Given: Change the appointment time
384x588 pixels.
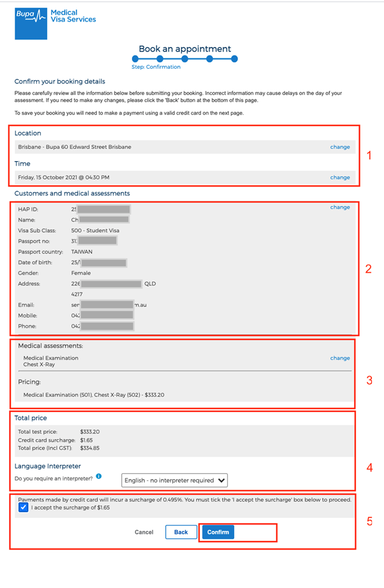Looking at the screenshot, I should pyautogui.click(x=339, y=178).
